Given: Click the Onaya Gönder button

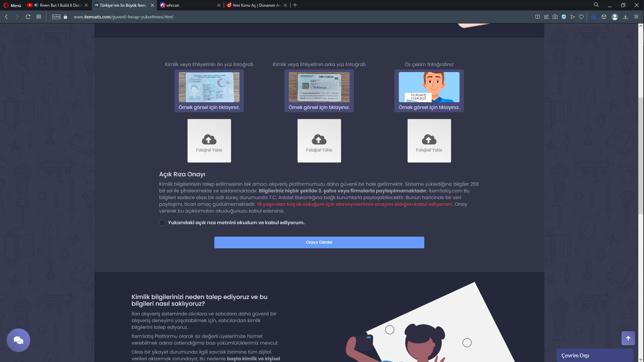Looking at the screenshot, I should (319, 242).
